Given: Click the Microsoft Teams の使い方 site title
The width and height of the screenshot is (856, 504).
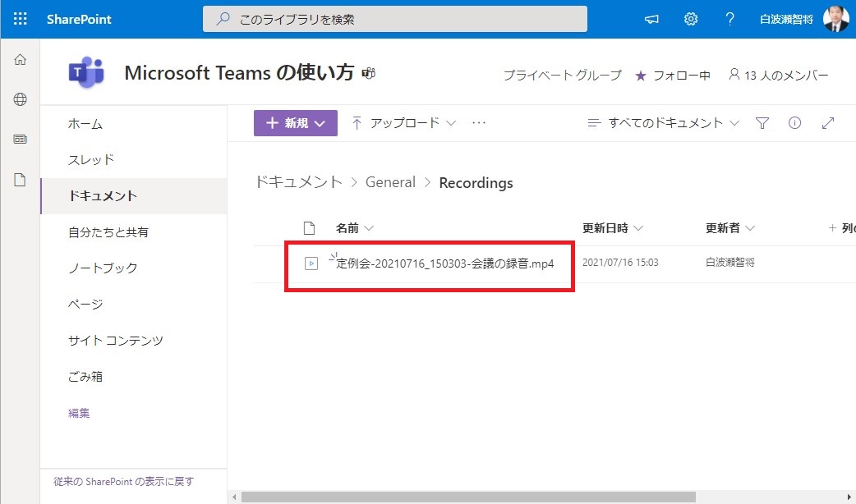Looking at the screenshot, I should click(x=239, y=72).
